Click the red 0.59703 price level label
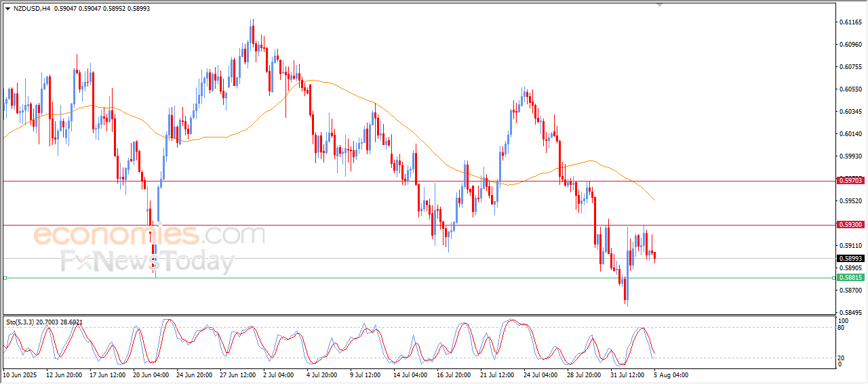Image resolution: width=868 pixels, height=384 pixels. point(850,181)
